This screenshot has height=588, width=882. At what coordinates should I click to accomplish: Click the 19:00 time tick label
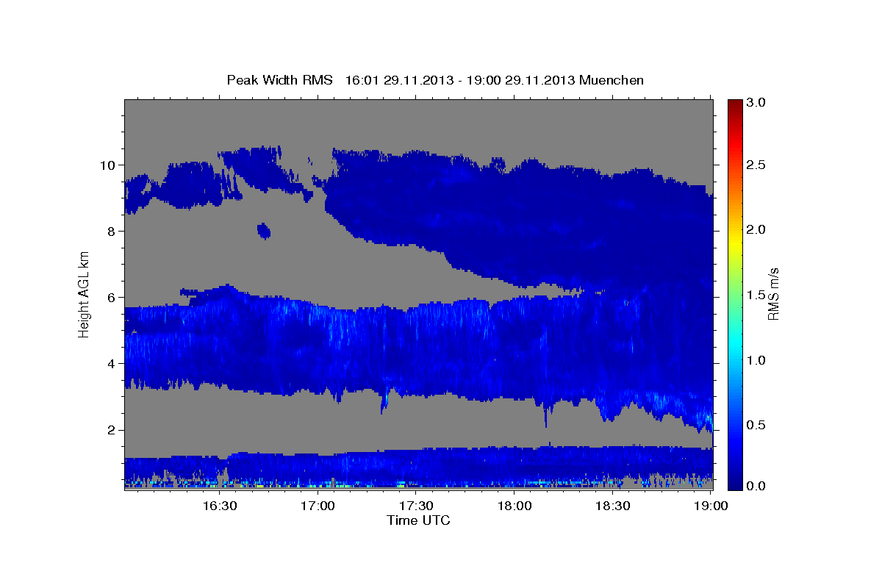(711, 506)
